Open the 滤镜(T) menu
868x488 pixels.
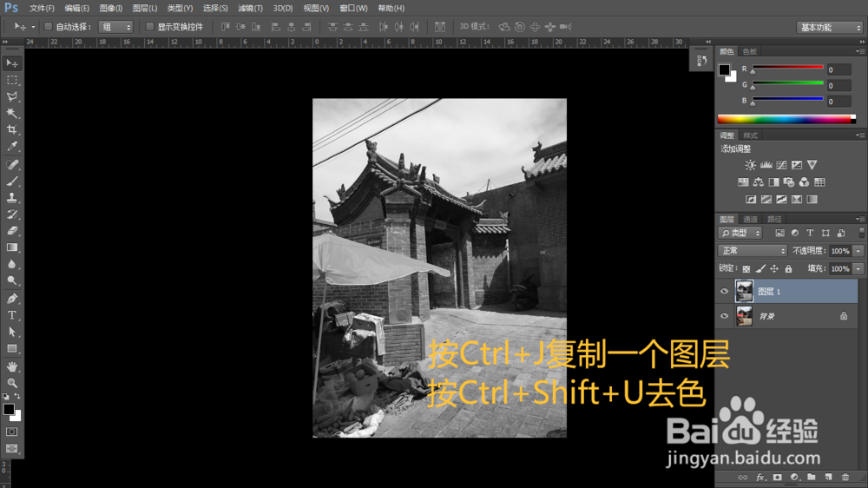250,9
